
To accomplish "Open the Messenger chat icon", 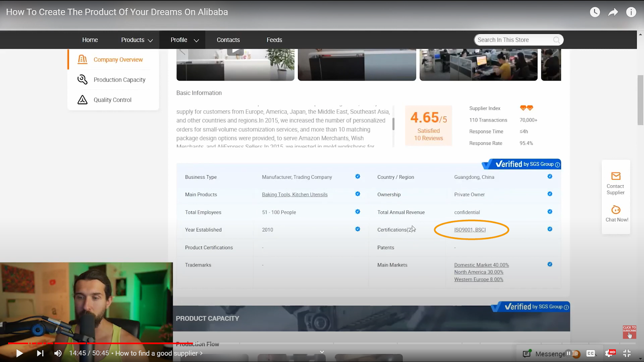I will 526,354.
